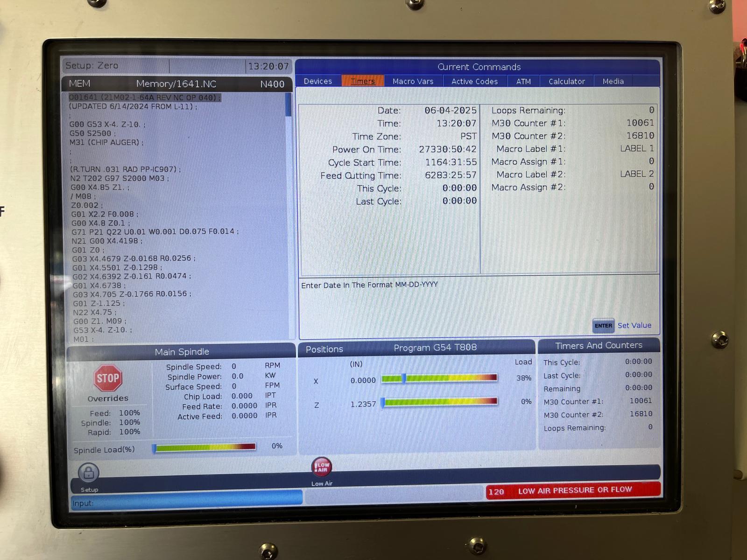The image size is (747, 560).
Task: Select the Time Zone value PST
Action: click(x=468, y=136)
